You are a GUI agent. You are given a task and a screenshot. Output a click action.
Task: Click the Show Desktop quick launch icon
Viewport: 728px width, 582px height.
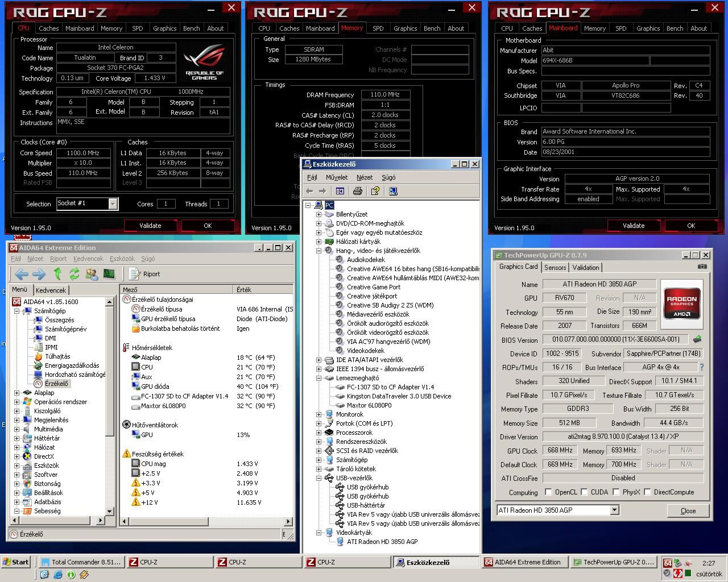[45, 575]
